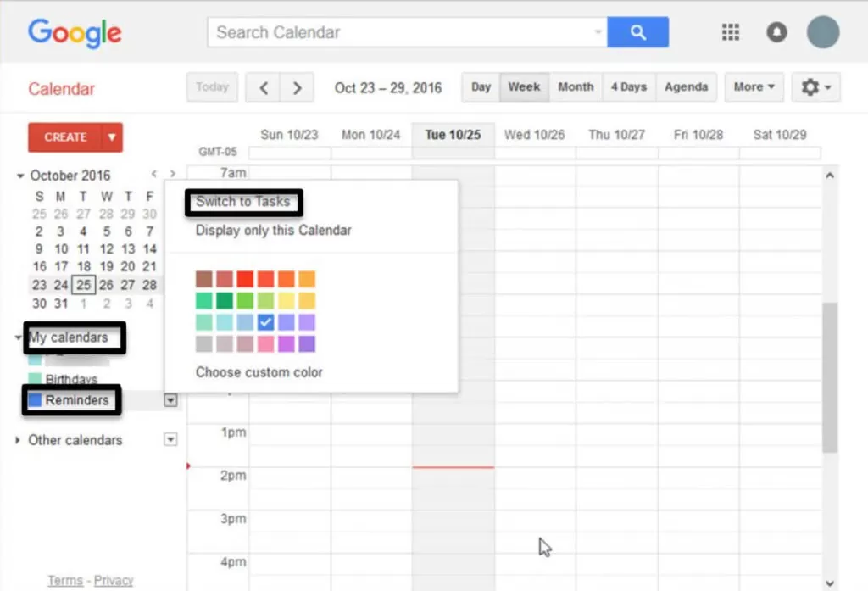Open the Create button dropdown arrow

pyautogui.click(x=112, y=137)
